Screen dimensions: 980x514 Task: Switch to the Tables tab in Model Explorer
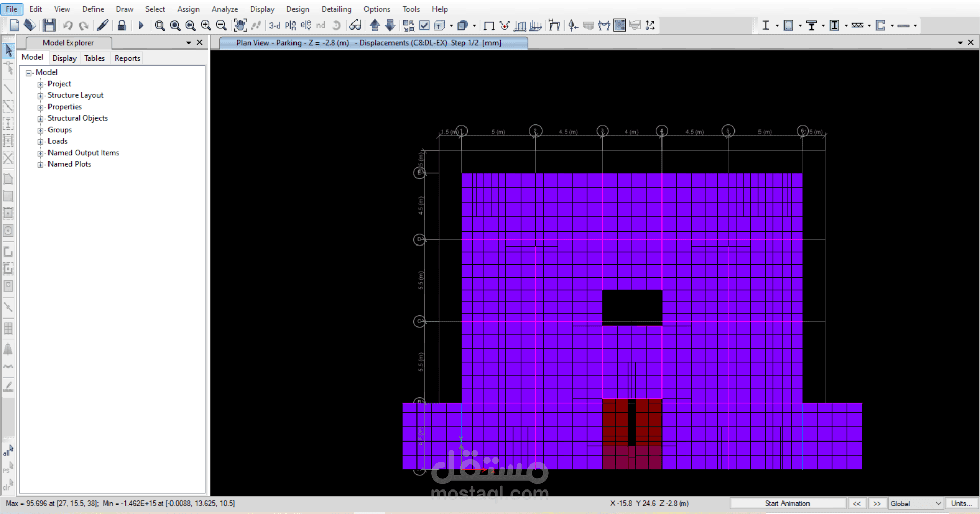[94, 58]
